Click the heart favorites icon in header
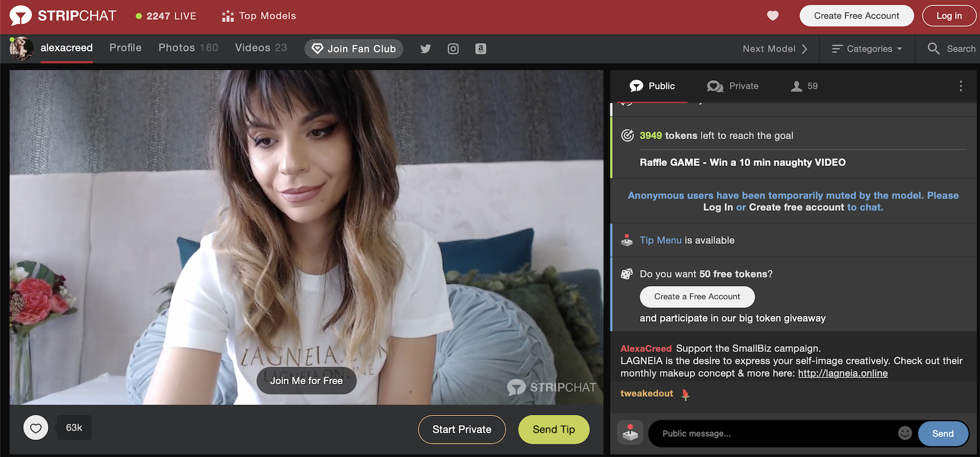Viewport: 980px width, 457px height. (773, 16)
